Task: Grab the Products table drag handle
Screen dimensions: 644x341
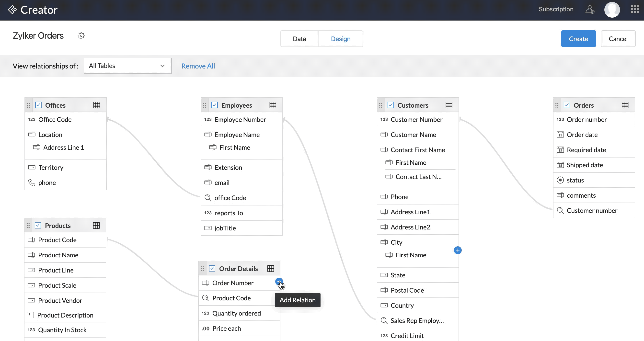Action: tap(28, 226)
